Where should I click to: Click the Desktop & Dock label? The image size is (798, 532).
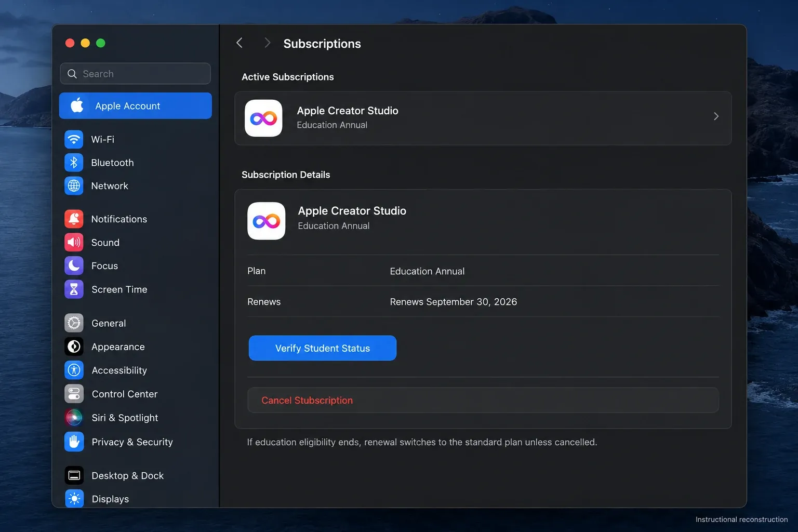[127, 476]
